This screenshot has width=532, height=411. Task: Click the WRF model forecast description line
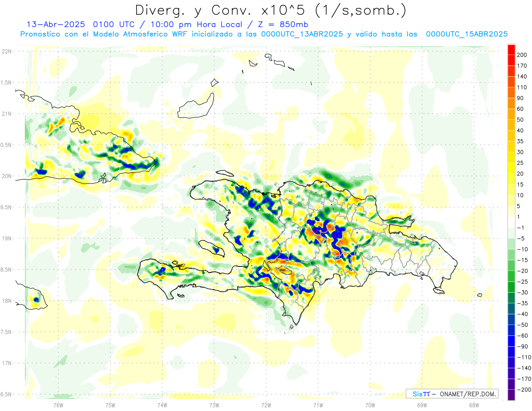[x=264, y=34]
